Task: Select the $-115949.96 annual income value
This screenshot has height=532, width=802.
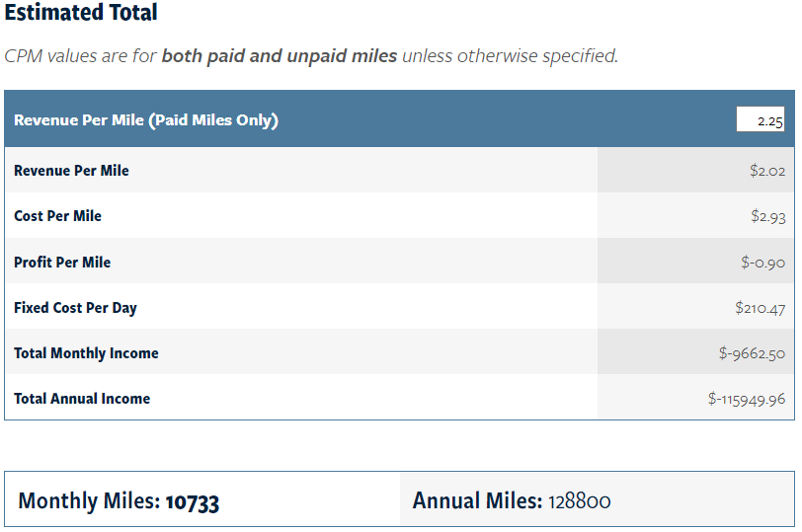Action: pos(746,399)
